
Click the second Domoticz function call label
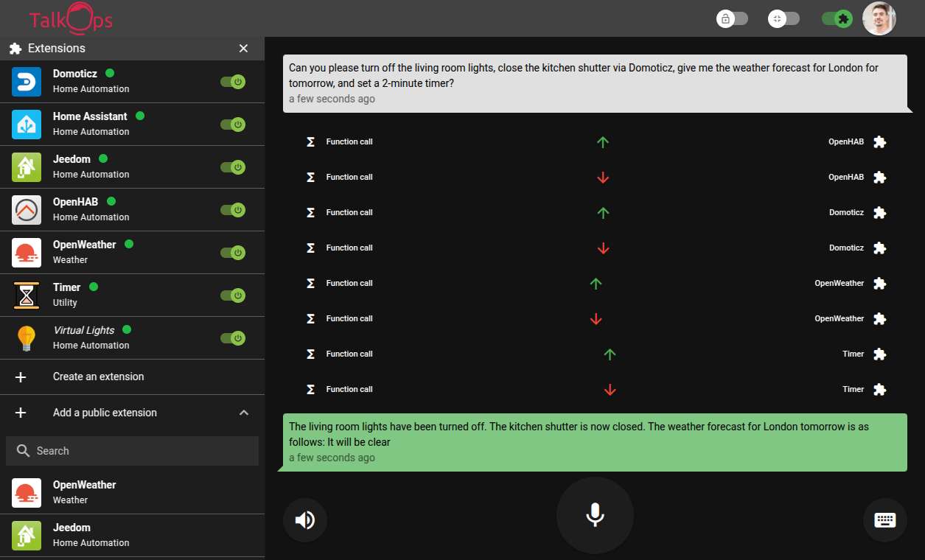tap(349, 248)
